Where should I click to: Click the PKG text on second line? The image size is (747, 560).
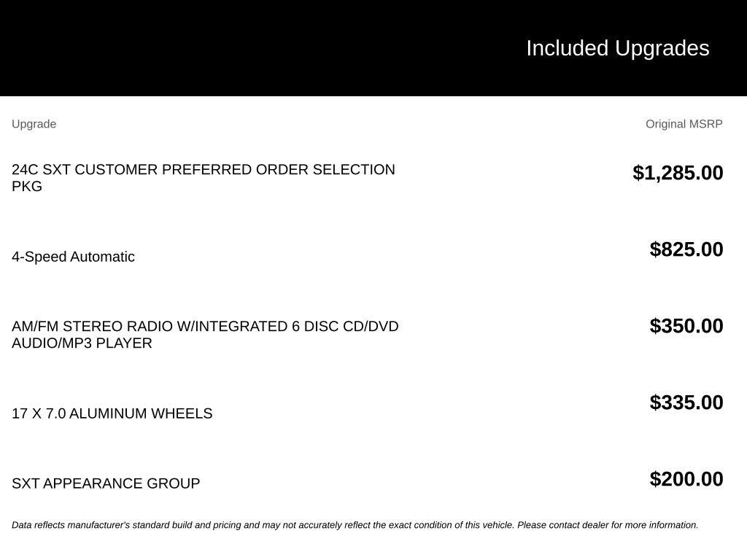click(27, 186)
